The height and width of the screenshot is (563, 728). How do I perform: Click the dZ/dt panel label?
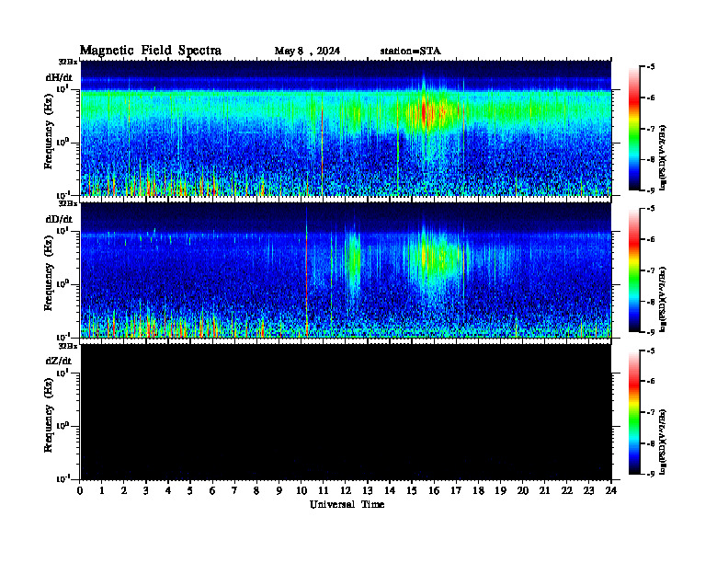(x=59, y=361)
